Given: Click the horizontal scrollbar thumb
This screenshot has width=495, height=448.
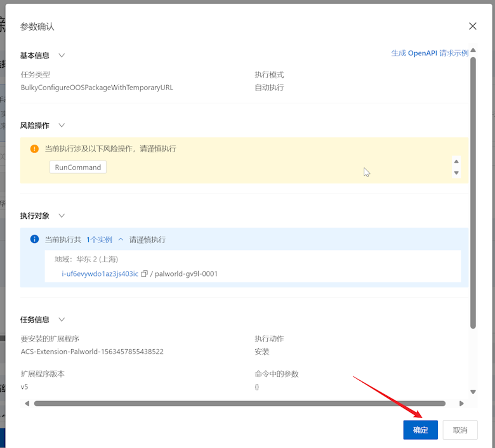Looking at the screenshot, I should pos(240,404).
